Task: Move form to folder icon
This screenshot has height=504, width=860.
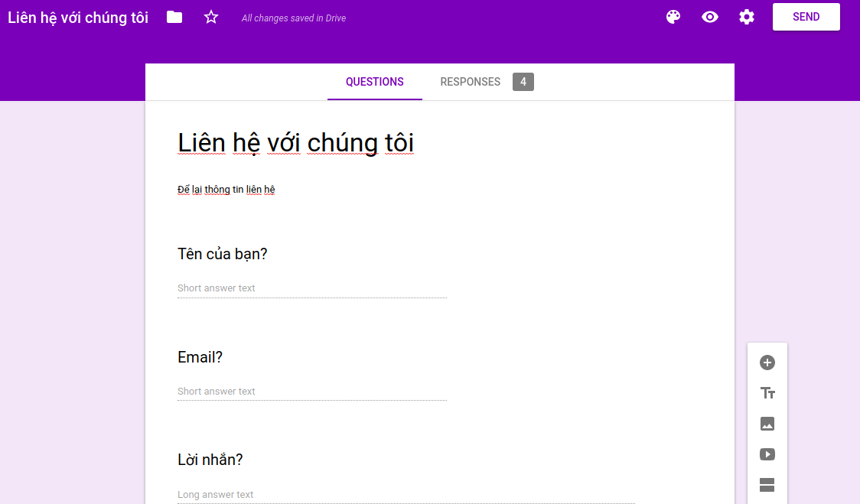Action: (x=174, y=17)
